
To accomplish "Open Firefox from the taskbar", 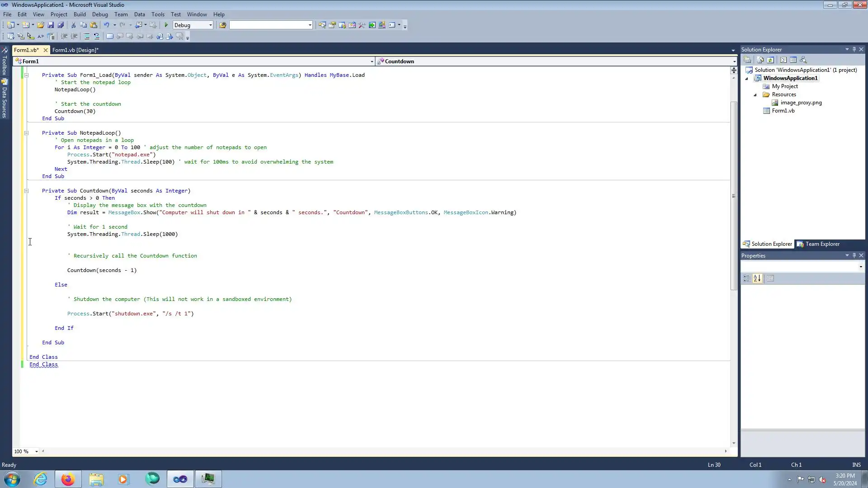I will (x=68, y=479).
